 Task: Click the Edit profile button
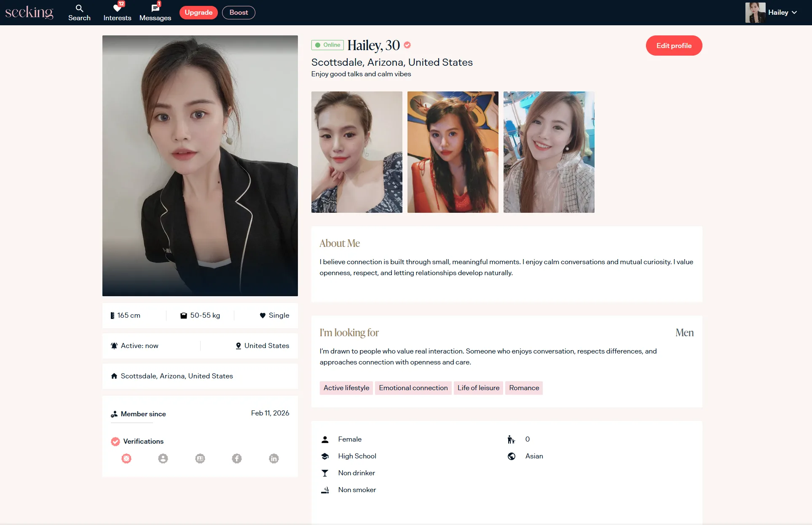pos(674,46)
